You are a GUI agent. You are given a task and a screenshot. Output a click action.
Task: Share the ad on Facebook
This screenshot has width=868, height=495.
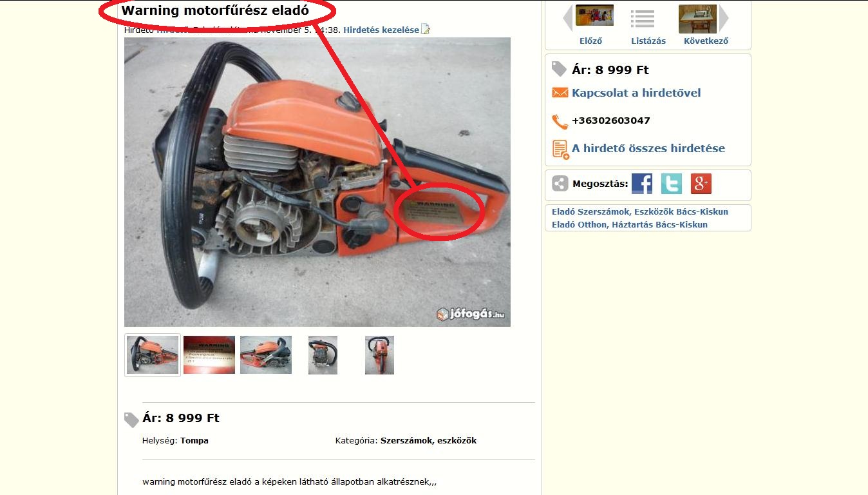642,184
